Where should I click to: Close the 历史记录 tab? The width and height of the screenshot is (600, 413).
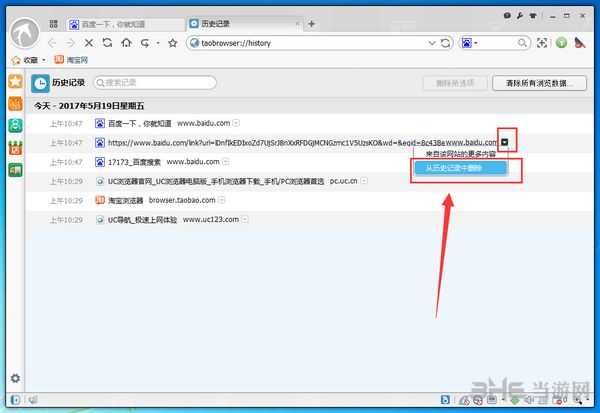click(297, 24)
